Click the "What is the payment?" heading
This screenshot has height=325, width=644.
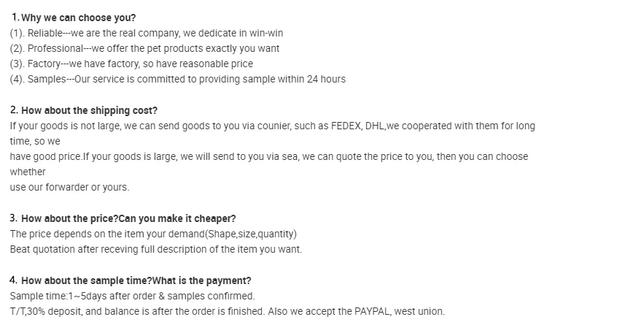[x=202, y=280]
